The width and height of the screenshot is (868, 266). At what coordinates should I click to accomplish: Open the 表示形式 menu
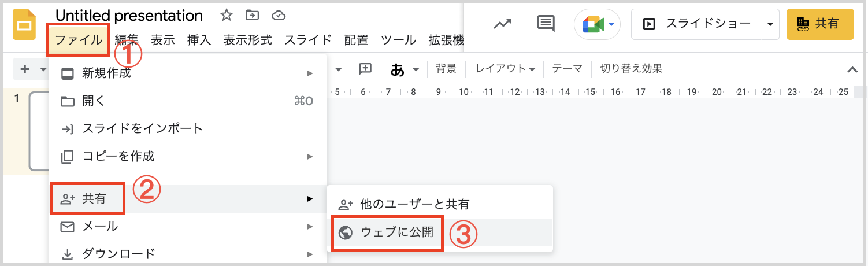coord(247,40)
